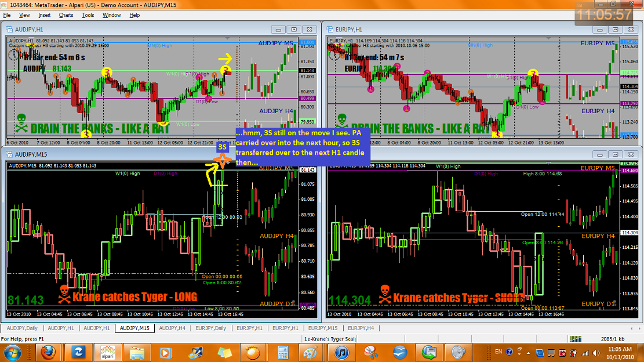The width and height of the screenshot is (644, 362).
Task: Open Windows Explorer folder in taskbar
Action: (x=137, y=353)
